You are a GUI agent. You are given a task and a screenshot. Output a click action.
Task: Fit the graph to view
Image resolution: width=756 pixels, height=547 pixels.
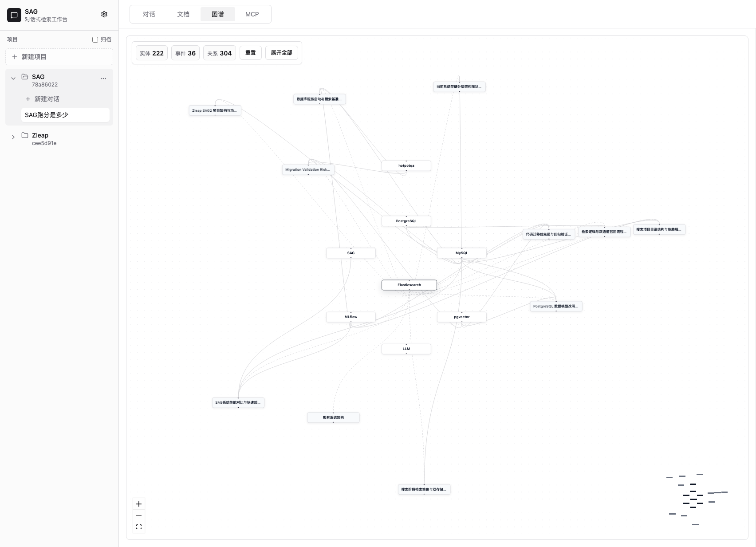point(139,527)
